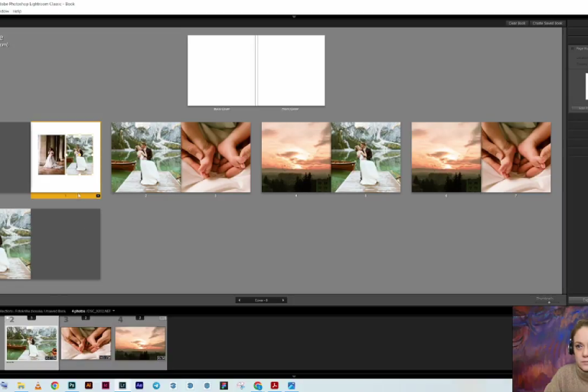Switch to Lightroom Classic taskbar icon
This screenshot has width=588, height=392.
pos(122,385)
